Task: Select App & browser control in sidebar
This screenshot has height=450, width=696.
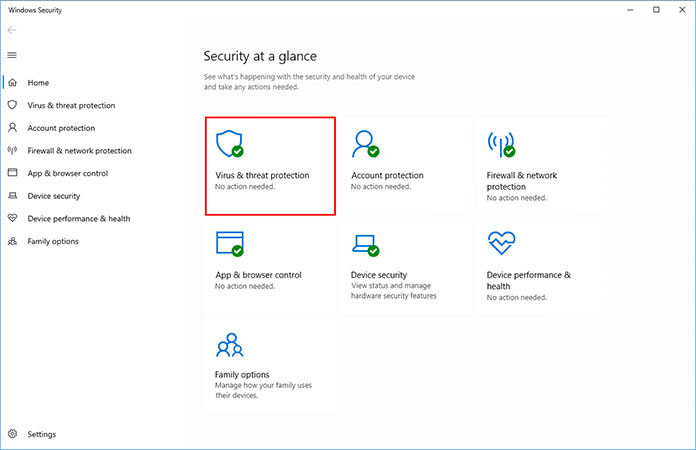Action: click(67, 173)
